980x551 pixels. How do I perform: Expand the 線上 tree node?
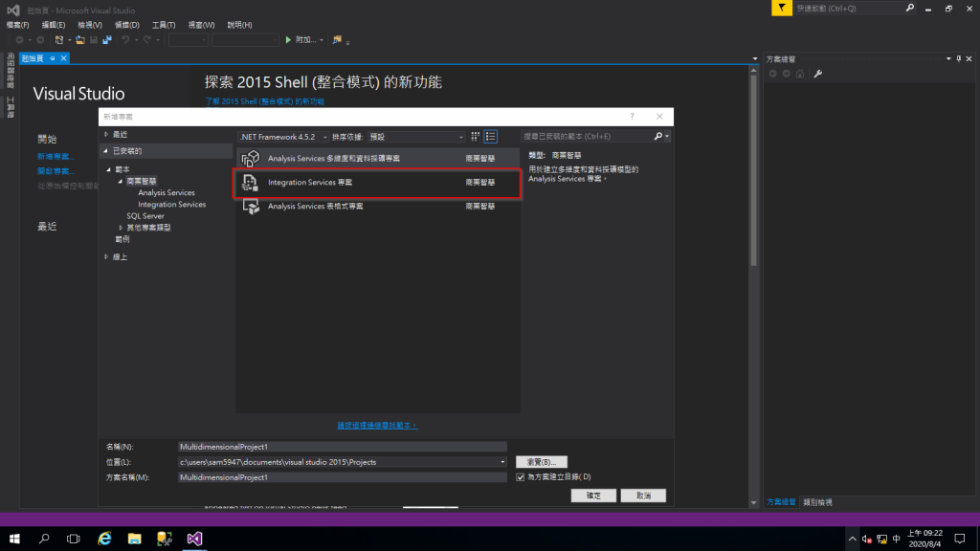106,256
